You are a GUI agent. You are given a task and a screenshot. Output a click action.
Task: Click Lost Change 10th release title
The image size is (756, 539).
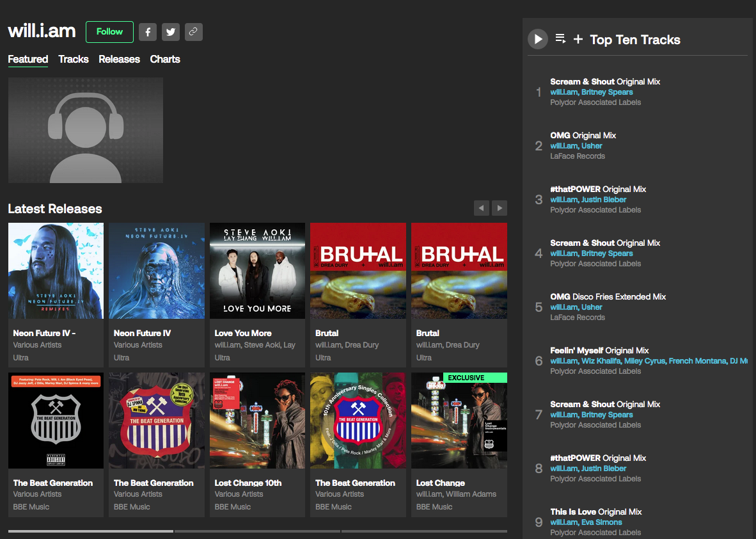pyautogui.click(x=248, y=483)
